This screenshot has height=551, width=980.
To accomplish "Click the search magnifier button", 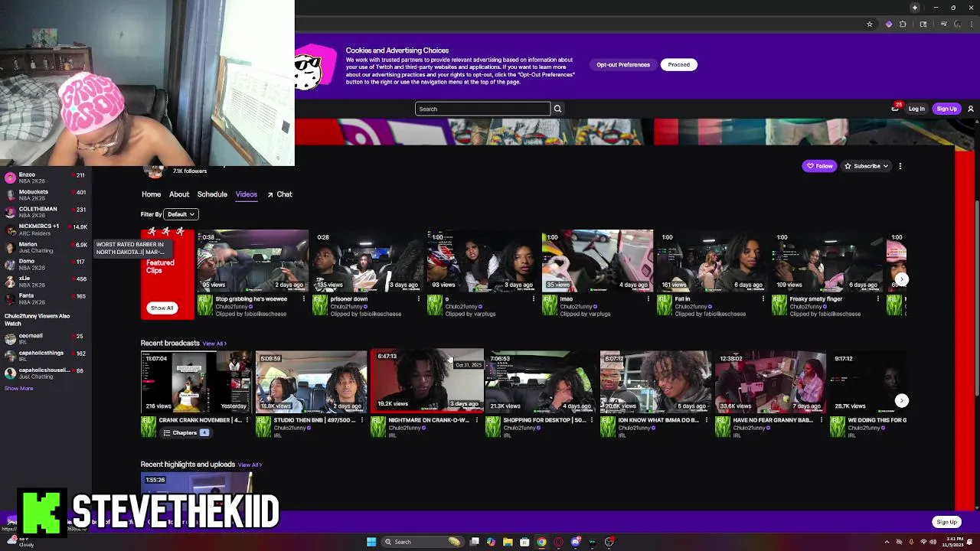I will tap(557, 109).
